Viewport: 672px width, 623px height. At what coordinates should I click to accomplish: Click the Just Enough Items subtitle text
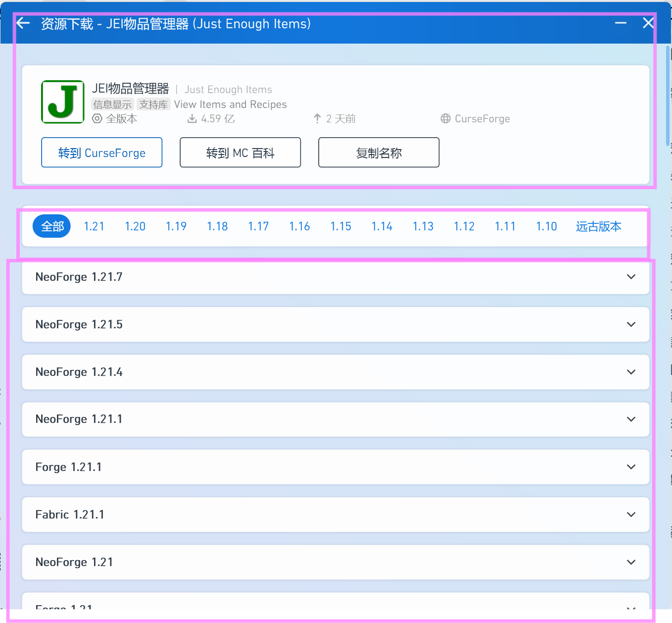(228, 90)
